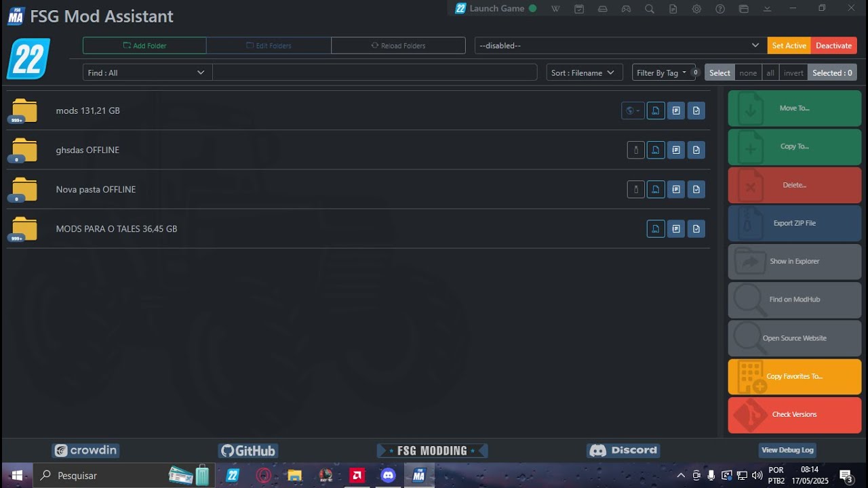Image resolution: width=868 pixels, height=488 pixels.
Task: Click the magnifier search icon in title bar
Action: pos(650,9)
